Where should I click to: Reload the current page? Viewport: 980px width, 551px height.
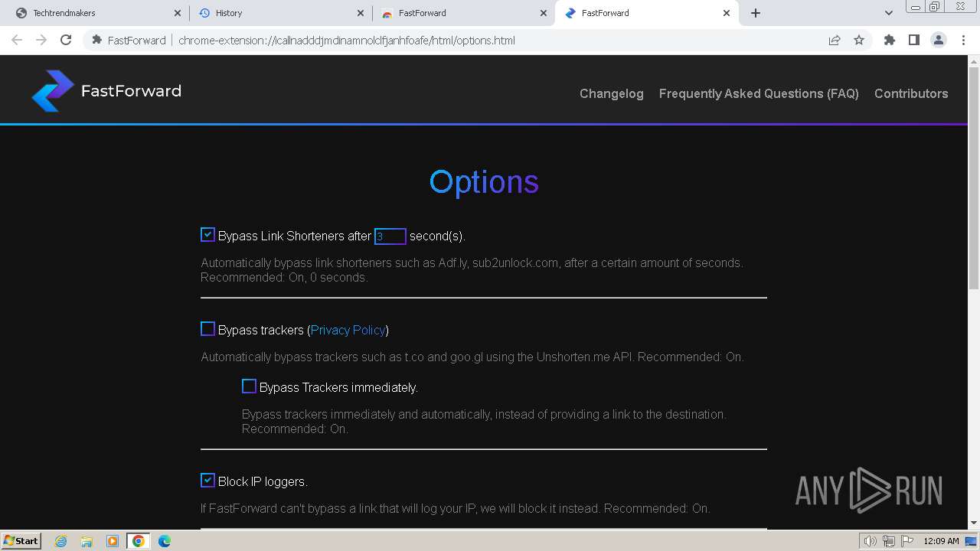coord(66,40)
